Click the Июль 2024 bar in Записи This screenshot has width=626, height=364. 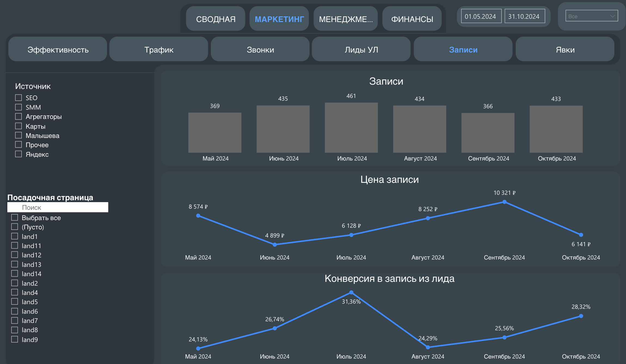pyautogui.click(x=351, y=127)
